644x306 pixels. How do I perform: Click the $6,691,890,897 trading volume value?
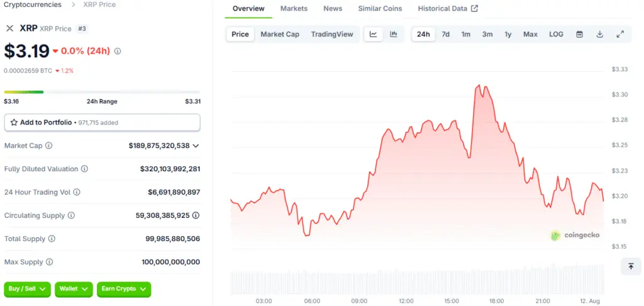[x=174, y=192]
